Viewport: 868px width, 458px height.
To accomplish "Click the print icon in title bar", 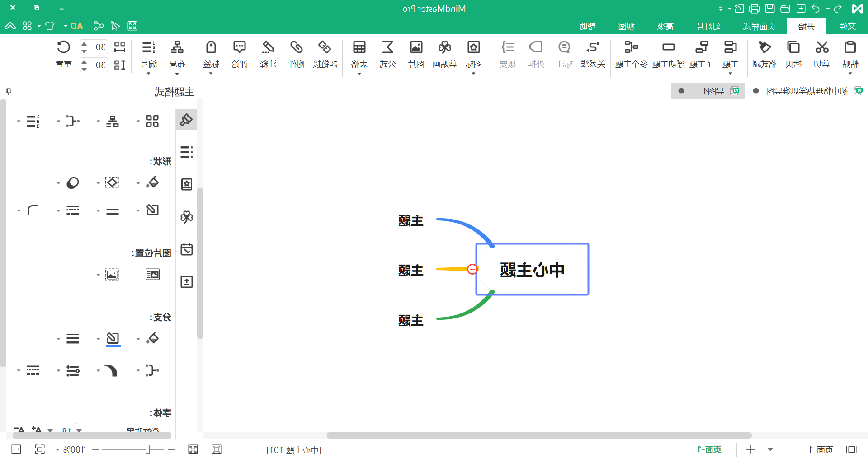I will coord(754,8).
